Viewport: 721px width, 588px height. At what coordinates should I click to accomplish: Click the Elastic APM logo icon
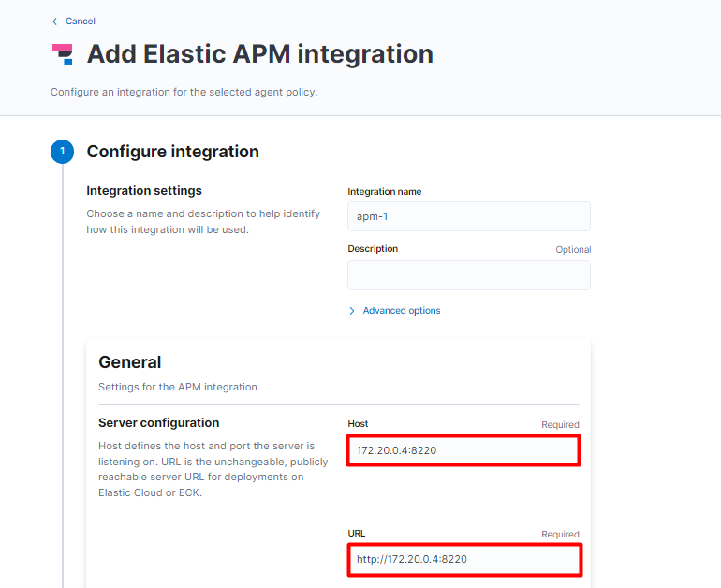tap(63, 54)
